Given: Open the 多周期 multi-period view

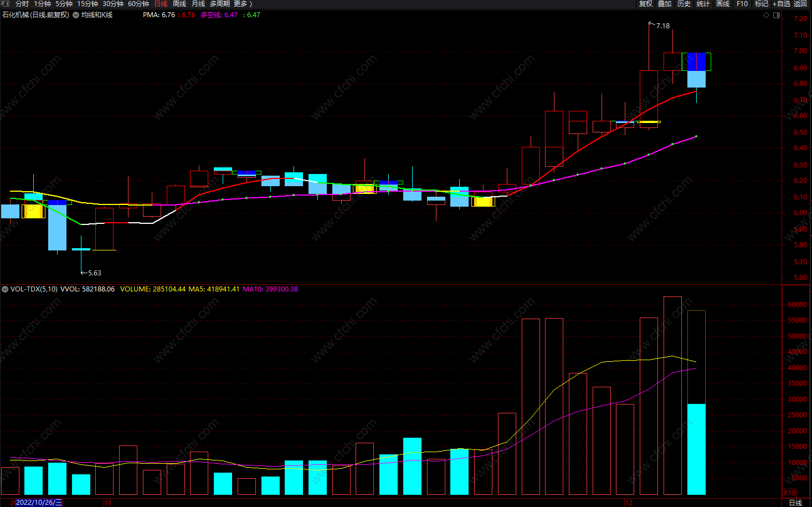Looking at the screenshot, I should 220,4.
